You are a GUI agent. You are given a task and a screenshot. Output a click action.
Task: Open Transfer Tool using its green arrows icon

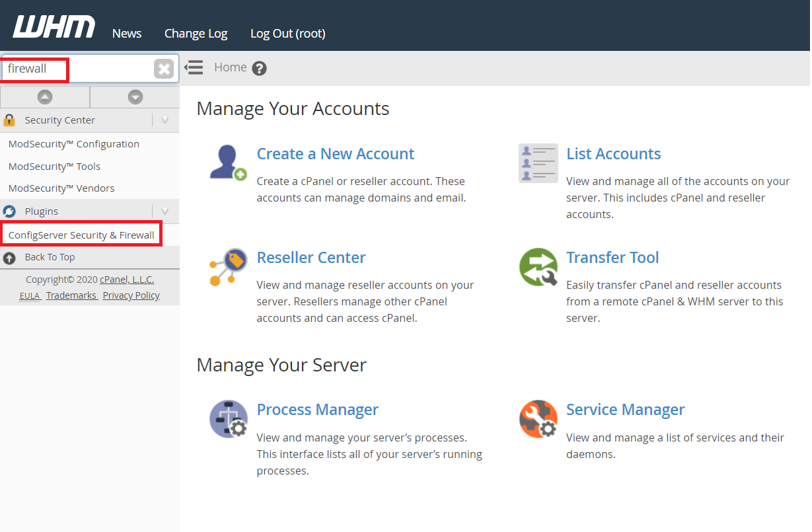coord(538,267)
